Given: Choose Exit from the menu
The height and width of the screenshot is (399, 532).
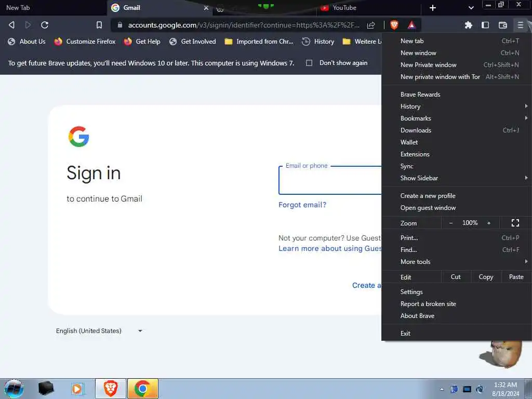Looking at the screenshot, I should coord(457,333).
